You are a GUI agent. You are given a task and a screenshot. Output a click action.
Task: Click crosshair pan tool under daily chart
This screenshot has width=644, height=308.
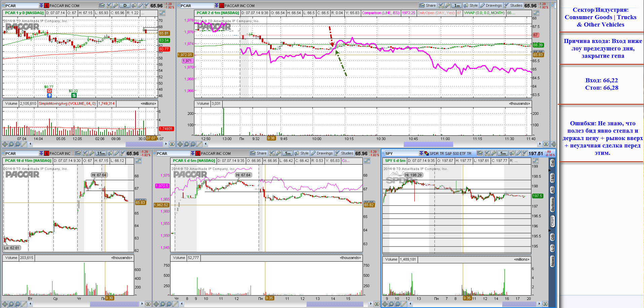(x=5, y=144)
